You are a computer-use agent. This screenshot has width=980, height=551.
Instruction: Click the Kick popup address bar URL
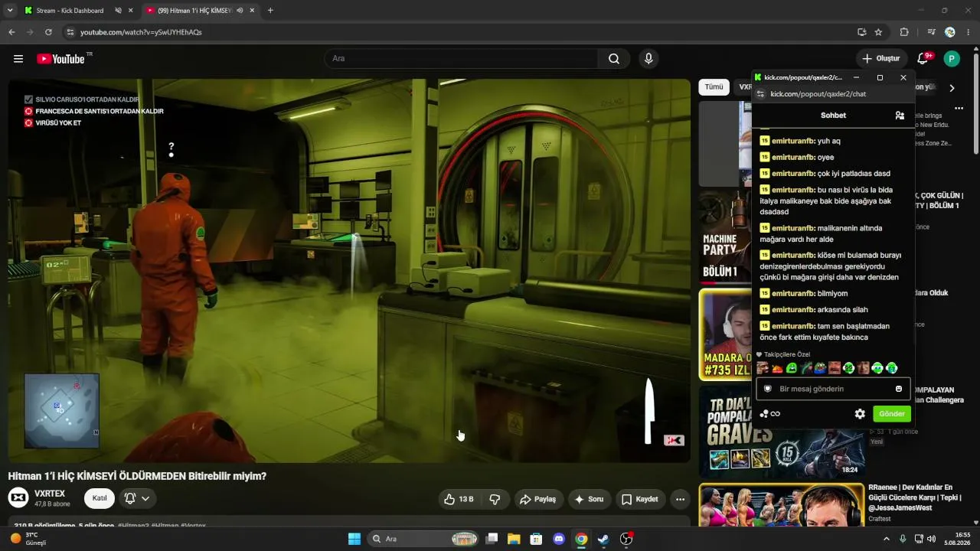[818, 94]
